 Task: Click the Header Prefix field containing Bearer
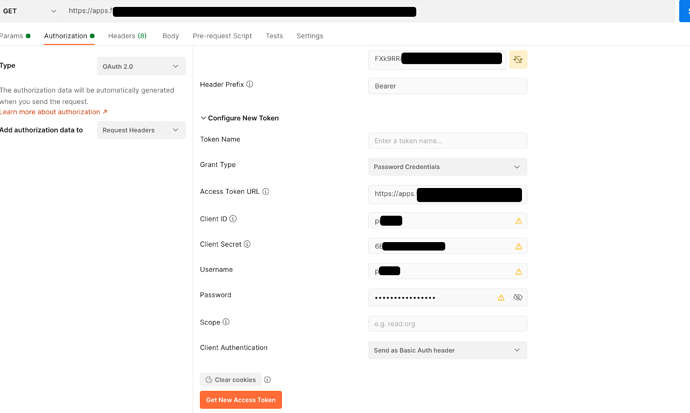coord(448,86)
